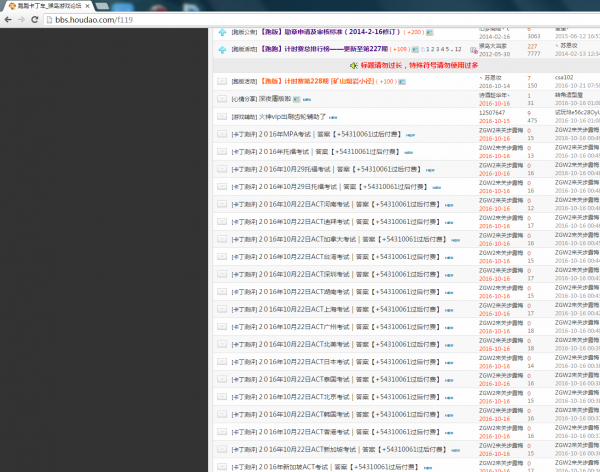Open the 【跑版】 thread dated 2014-2-16修订
This screenshot has height=472, width=600.
point(331,32)
